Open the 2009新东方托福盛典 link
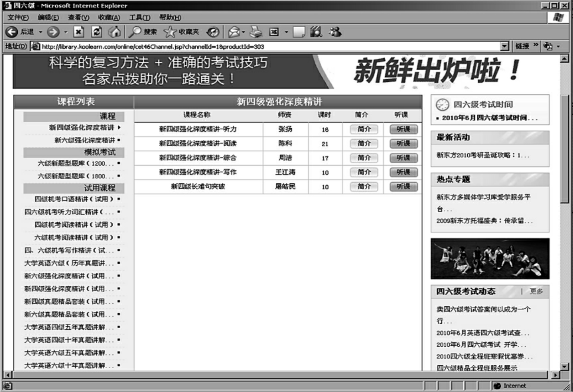 tap(484, 221)
